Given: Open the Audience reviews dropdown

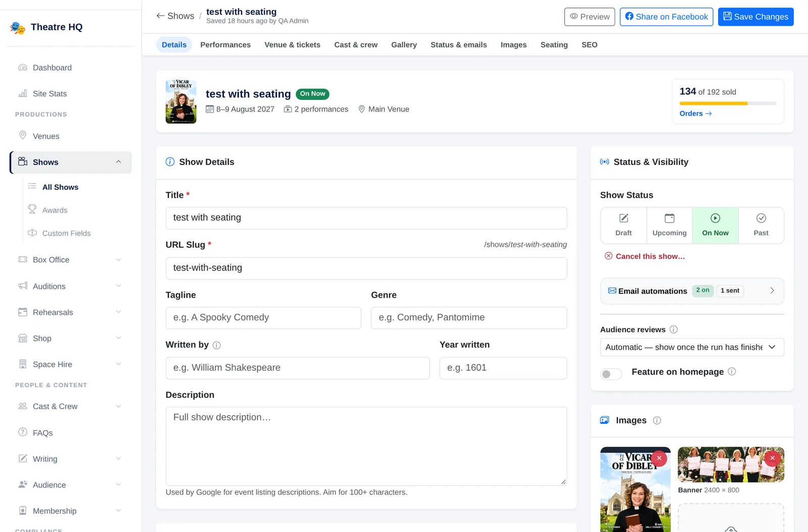Looking at the screenshot, I should [692, 347].
